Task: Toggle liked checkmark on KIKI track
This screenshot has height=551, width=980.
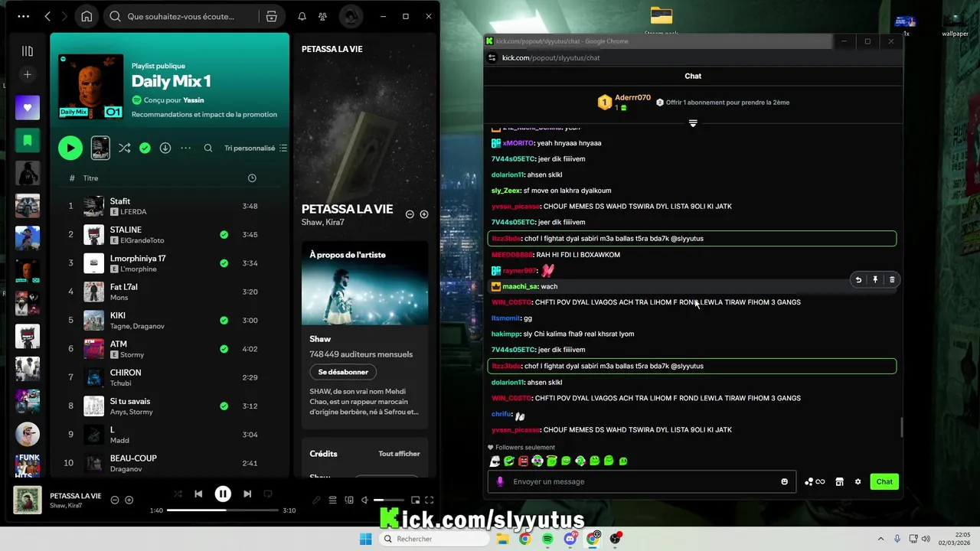Action: tap(224, 320)
